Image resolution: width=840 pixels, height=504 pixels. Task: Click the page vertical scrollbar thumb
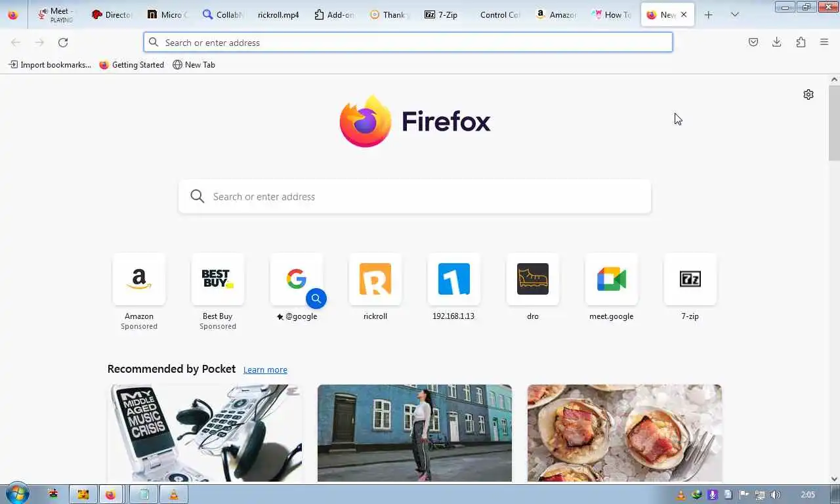click(834, 123)
